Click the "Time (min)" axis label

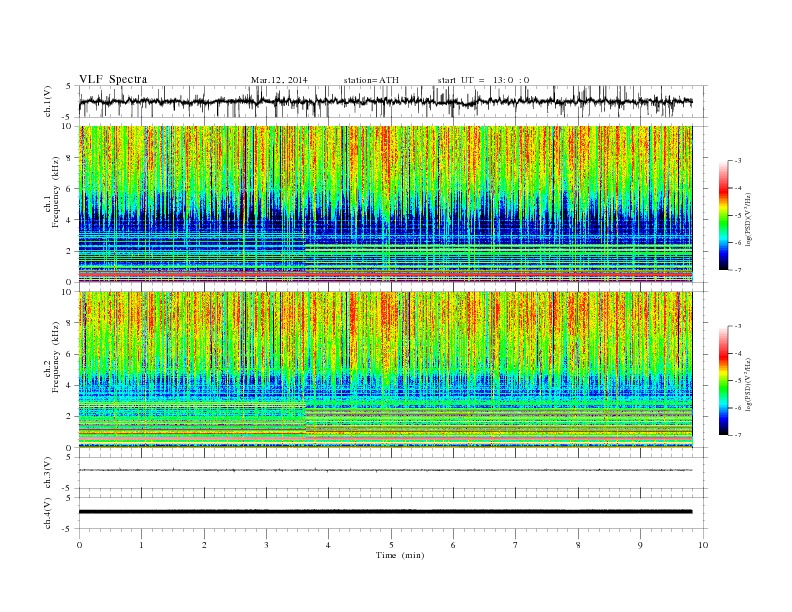tap(400, 555)
